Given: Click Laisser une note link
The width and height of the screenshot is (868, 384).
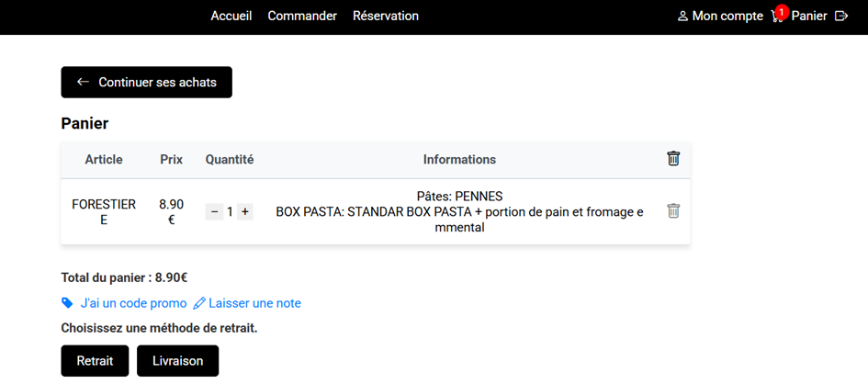Looking at the screenshot, I should [x=254, y=303].
